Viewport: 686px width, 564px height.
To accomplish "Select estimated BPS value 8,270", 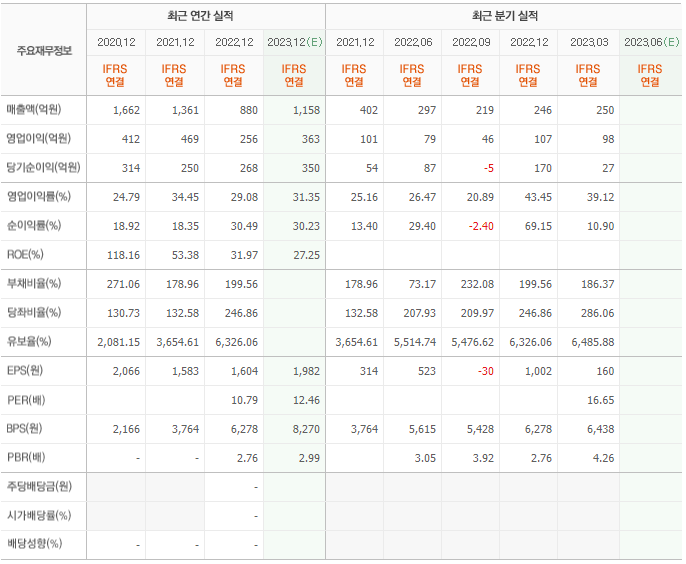I will tap(306, 429).
